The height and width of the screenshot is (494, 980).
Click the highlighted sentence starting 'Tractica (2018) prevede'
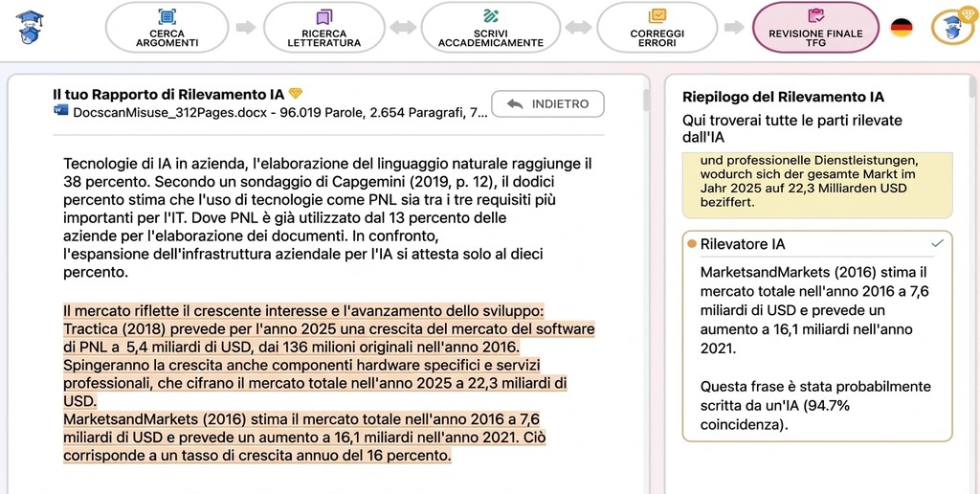[x=329, y=338]
